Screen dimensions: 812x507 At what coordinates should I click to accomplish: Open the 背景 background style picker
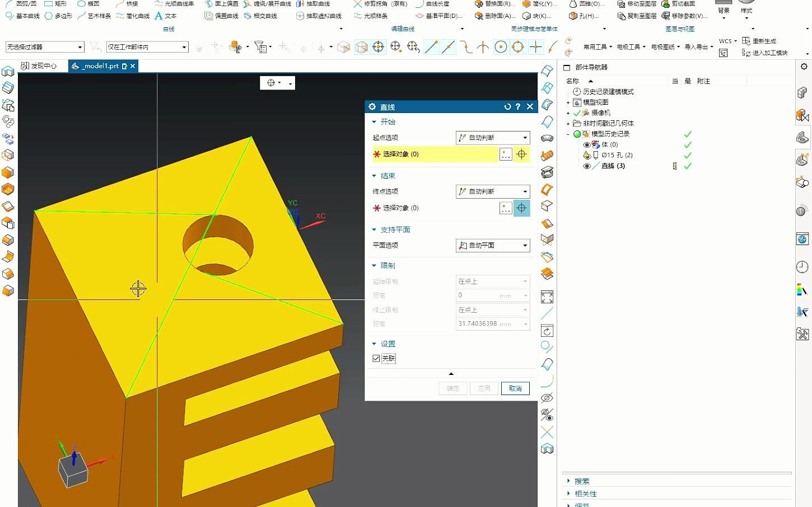pyautogui.click(x=723, y=12)
